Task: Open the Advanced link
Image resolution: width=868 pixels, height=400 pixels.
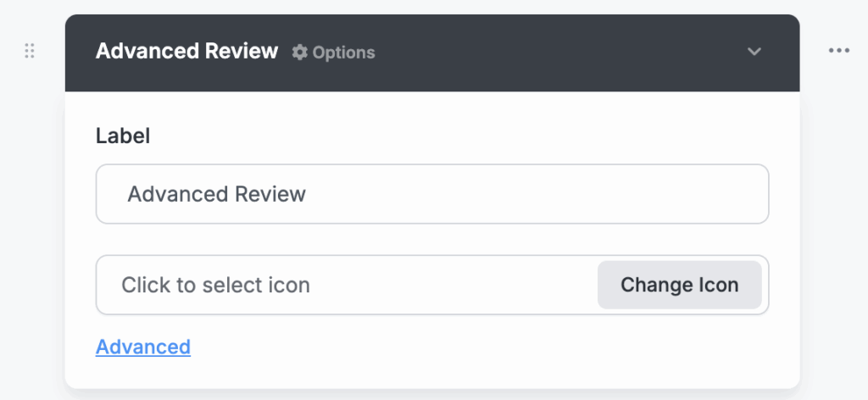Action: pyautogui.click(x=143, y=347)
